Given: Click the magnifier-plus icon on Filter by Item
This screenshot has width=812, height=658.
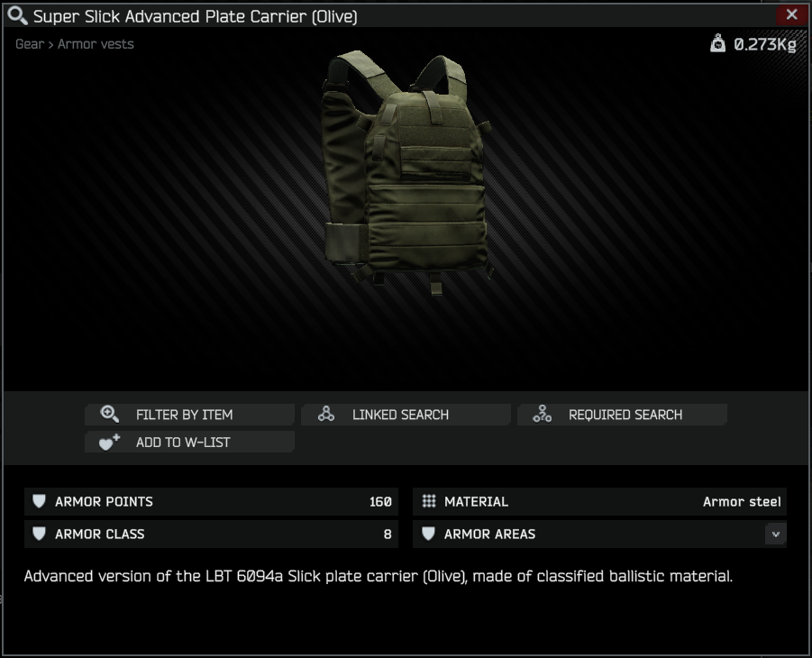Looking at the screenshot, I should click(x=109, y=414).
